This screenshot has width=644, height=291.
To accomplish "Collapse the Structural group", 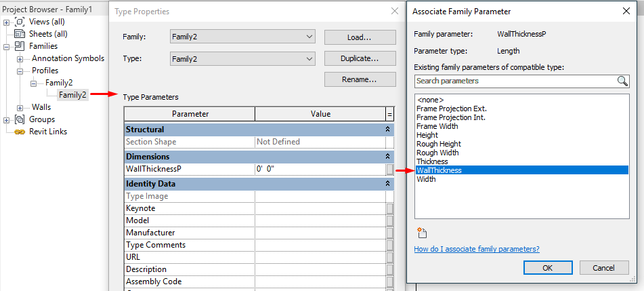I will [387, 130].
